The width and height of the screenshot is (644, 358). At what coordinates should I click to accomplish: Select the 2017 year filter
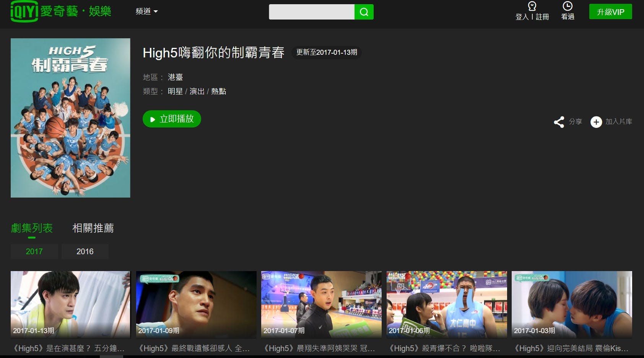coord(34,252)
